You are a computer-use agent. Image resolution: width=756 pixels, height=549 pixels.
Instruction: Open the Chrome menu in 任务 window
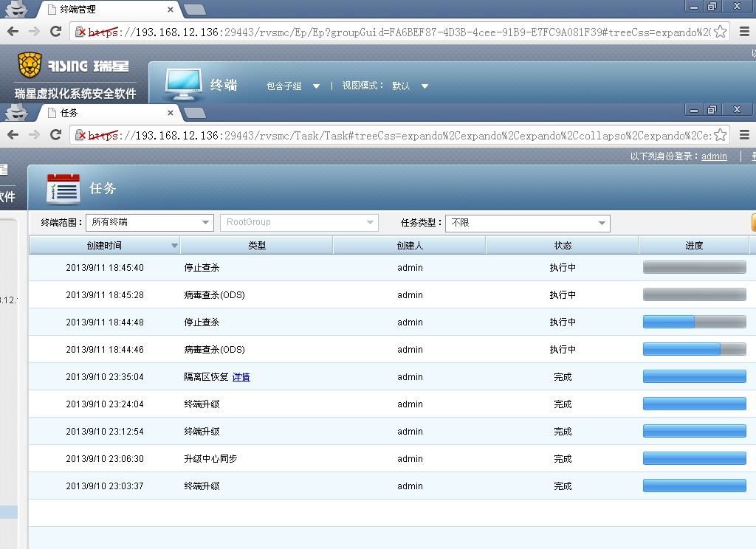pyautogui.click(x=744, y=135)
